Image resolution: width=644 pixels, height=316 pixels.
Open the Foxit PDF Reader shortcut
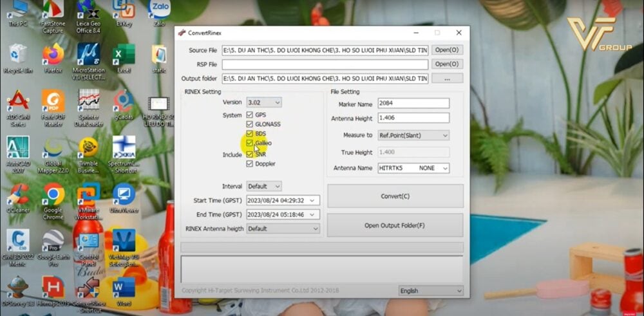click(x=53, y=102)
